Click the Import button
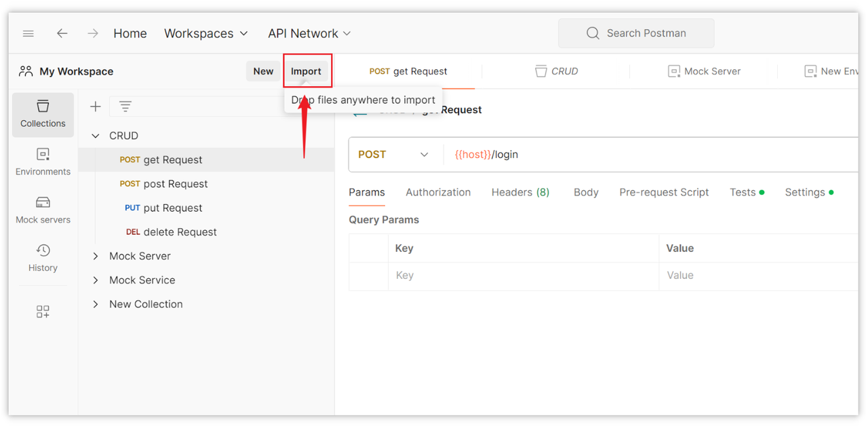 [x=307, y=71]
